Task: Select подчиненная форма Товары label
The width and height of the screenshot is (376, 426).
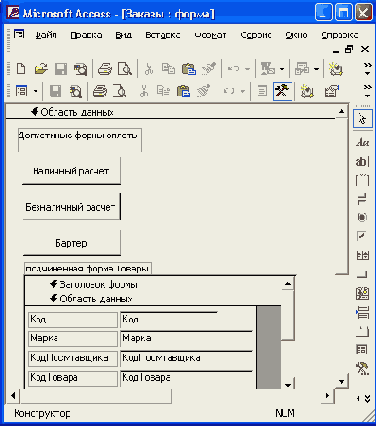Action: coord(88,268)
